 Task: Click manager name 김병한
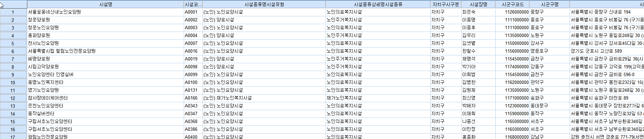(x=478, y=82)
